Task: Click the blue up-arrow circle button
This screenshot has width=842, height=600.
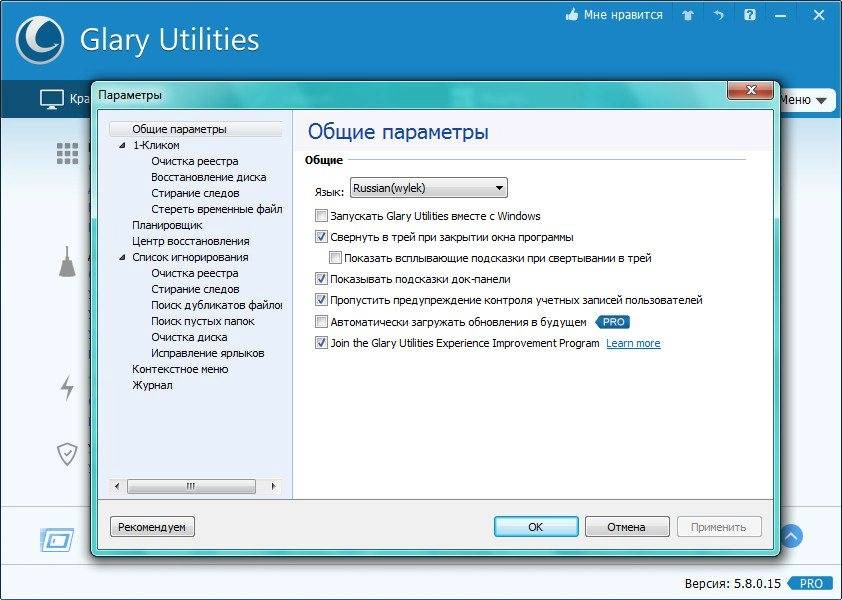Action: [792, 536]
